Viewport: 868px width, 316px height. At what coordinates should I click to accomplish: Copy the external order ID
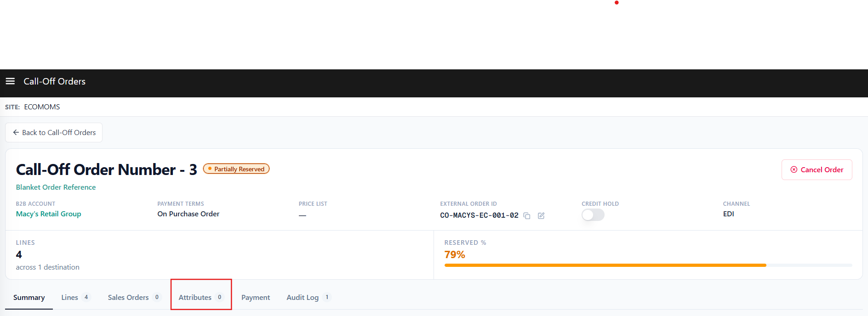(527, 216)
